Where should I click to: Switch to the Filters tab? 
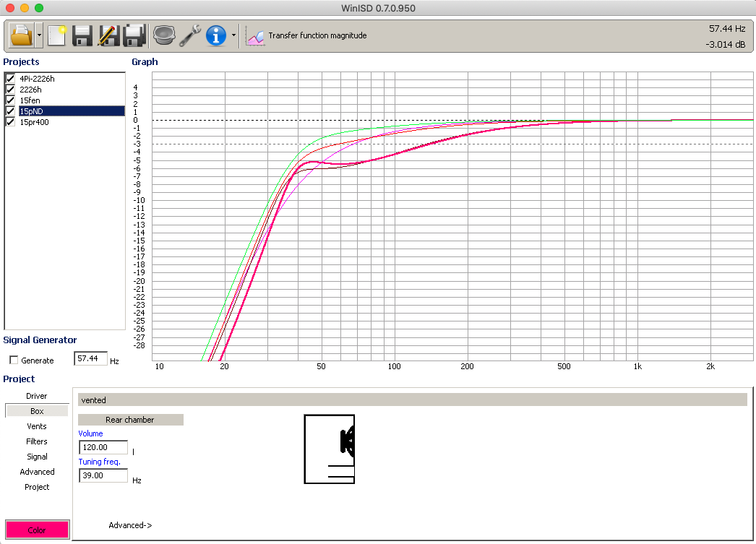point(37,441)
